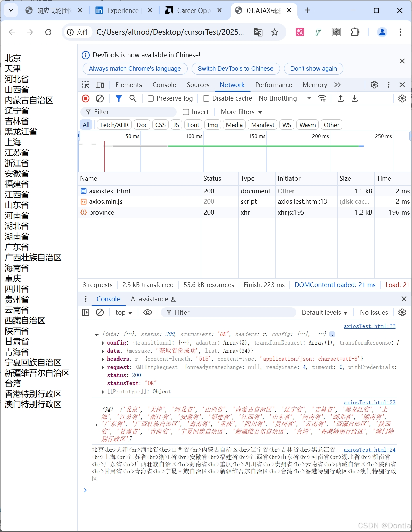Check the Invert filter checkbox
Image resolution: width=412 pixels, height=532 pixels.
click(186, 112)
